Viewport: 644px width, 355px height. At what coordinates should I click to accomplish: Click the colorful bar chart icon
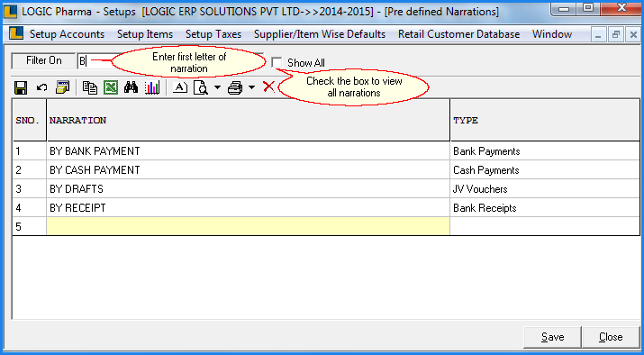tap(152, 87)
